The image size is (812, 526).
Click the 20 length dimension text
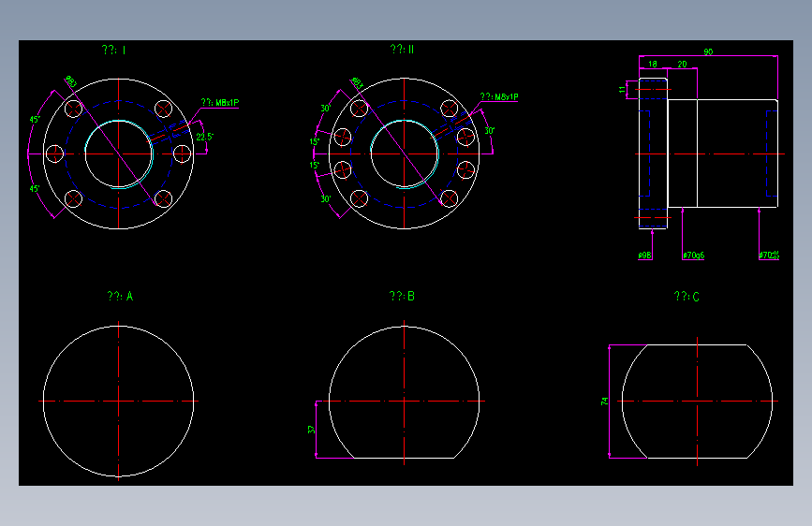coord(682,65)
